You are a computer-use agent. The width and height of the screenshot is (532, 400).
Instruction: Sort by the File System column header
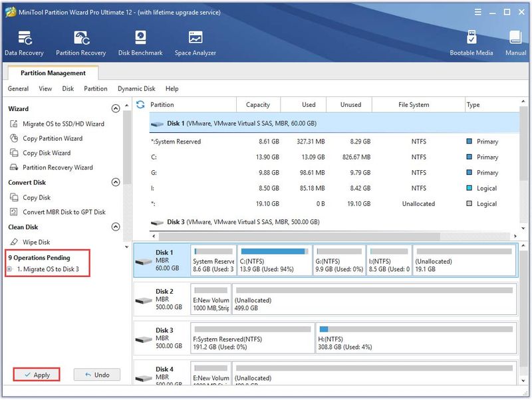click(418, 104)
